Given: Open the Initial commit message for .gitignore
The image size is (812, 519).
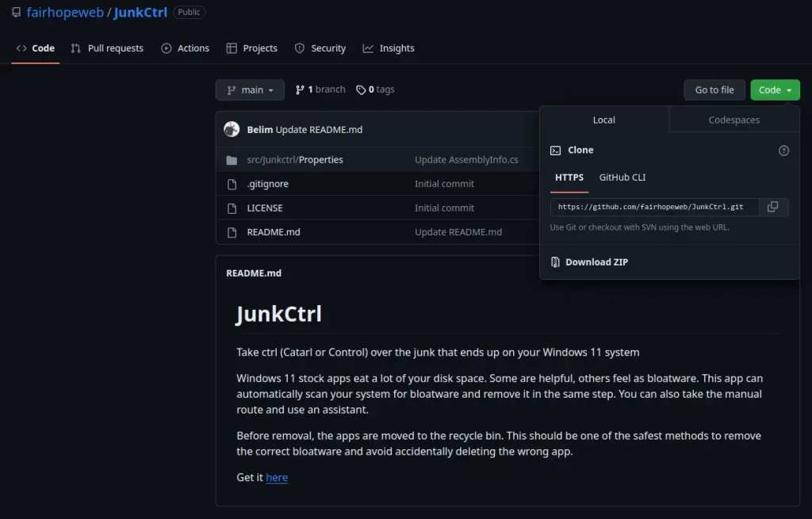Looking at the screenshot, I should click(x=444, y=184).
